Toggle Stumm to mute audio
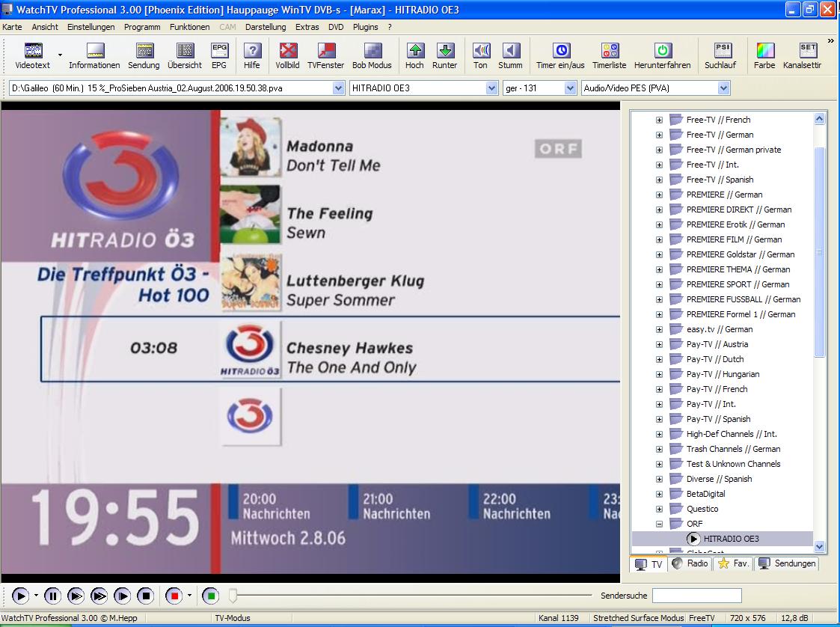This screenshot has width=840, height=627. (x=511, y=55)
